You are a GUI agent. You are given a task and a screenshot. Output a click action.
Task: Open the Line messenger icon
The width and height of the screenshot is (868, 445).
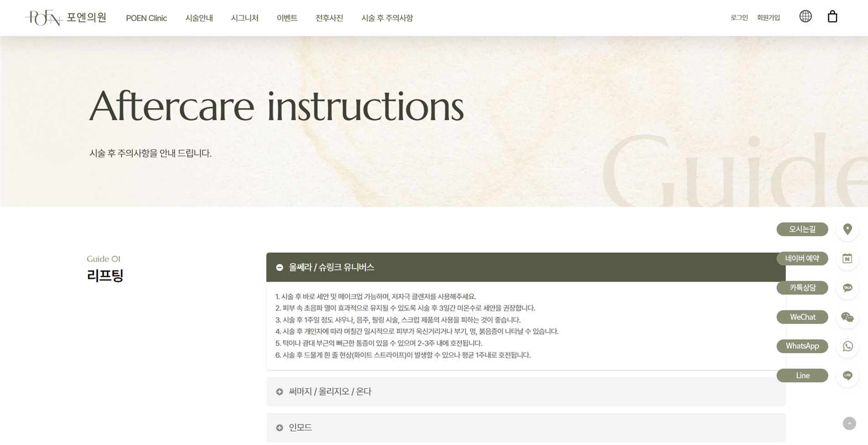[847, 376]
